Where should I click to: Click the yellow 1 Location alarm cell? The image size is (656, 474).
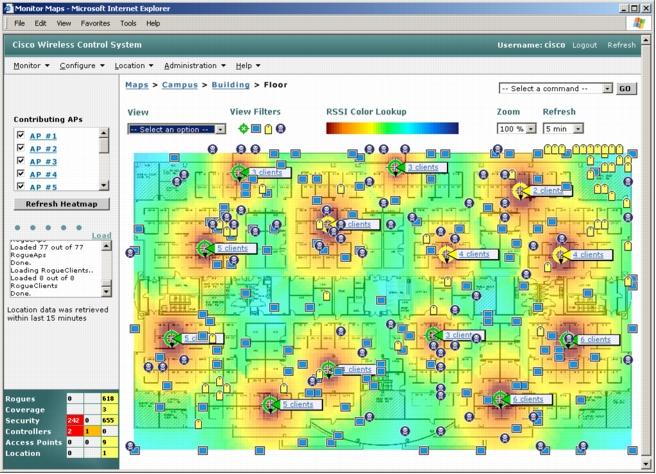pos(109,453)
